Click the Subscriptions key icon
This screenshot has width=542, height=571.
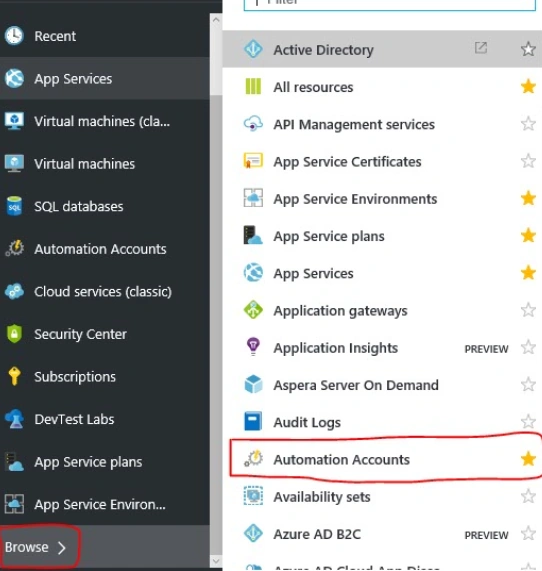point(14,376)
